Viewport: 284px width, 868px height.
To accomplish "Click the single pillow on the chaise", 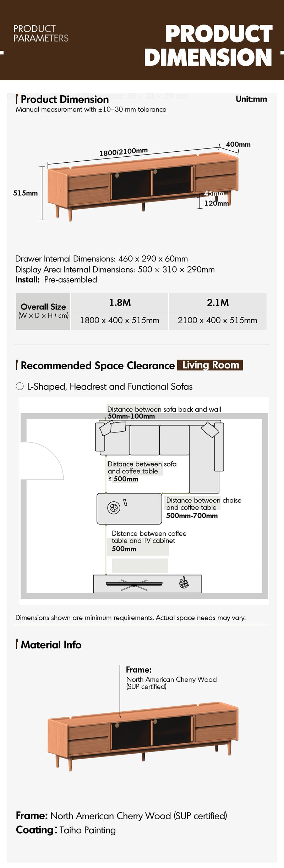I will point(210,429).
